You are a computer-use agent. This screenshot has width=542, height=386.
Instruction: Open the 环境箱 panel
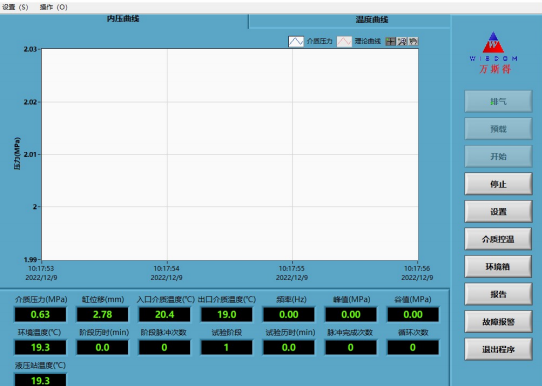pyautogui.click(x=498, y=267)
